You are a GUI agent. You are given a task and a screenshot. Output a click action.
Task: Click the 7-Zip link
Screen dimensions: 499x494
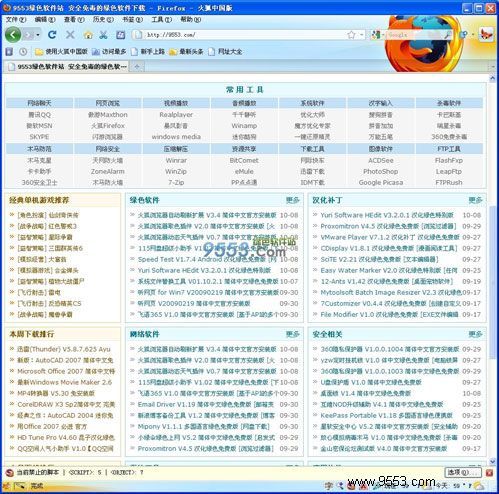click(x=176, y=182)
